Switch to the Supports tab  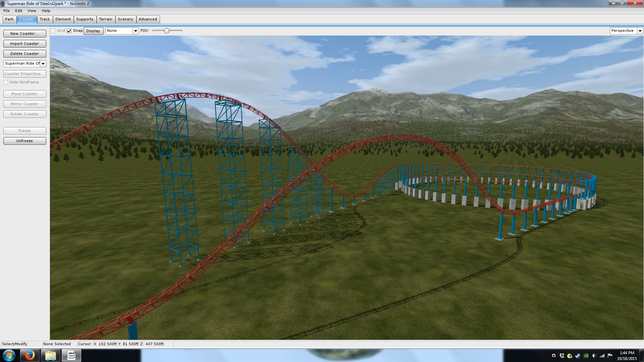point(85,19)
